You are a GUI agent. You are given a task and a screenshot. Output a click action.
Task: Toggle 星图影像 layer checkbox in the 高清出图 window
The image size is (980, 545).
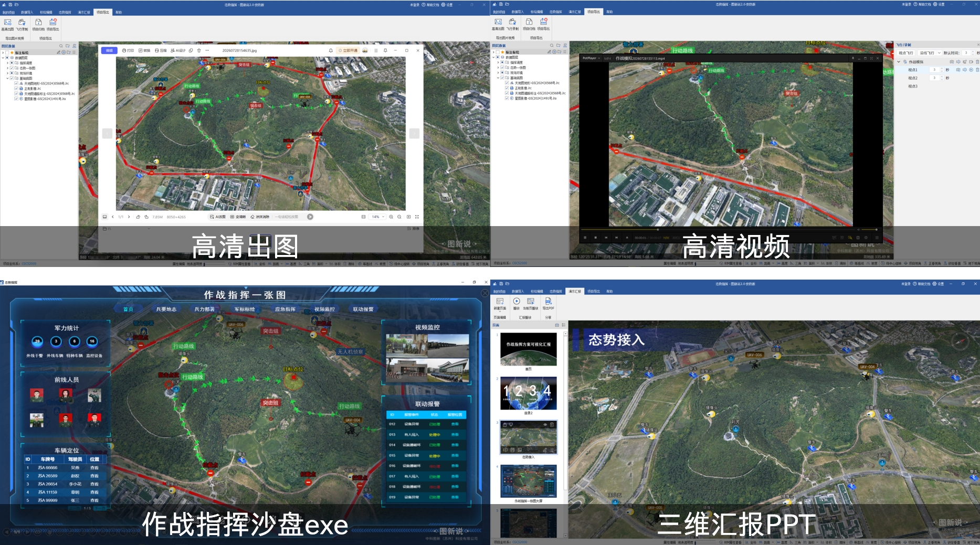[x=16, y=99]
